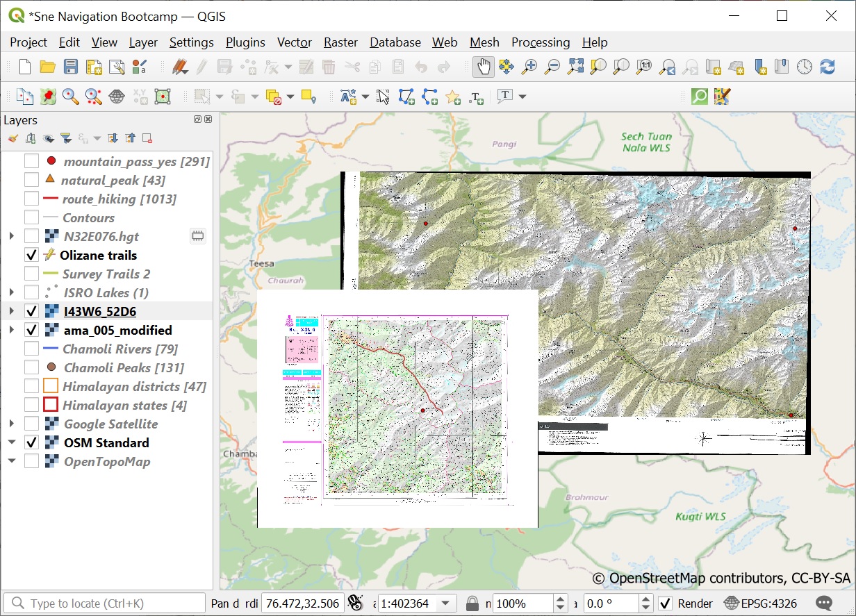Viewport: 856px width, 616px height.
Task: Refresh the map canvas
Action: click(827, 67)
